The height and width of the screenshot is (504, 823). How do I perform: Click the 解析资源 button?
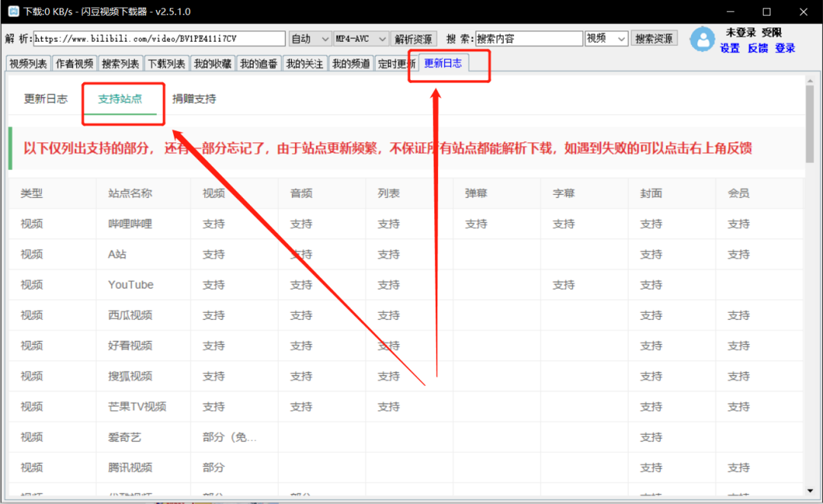pos(413,39)
